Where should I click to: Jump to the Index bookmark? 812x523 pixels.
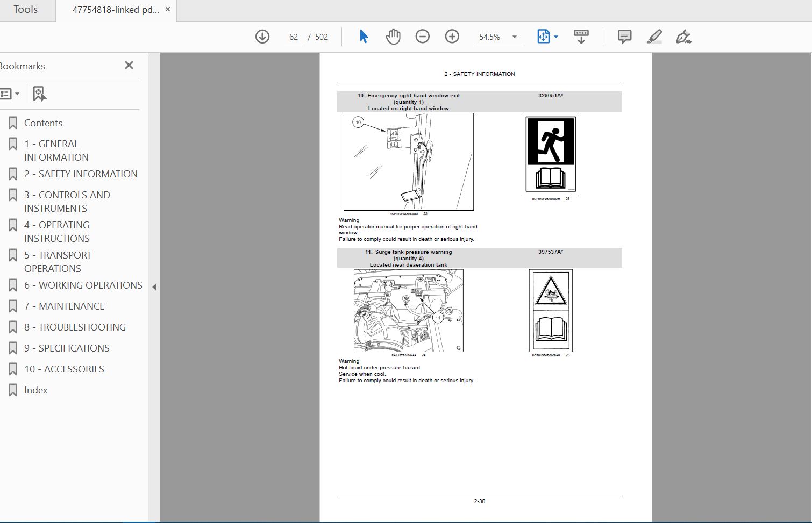tap(35, 390)
